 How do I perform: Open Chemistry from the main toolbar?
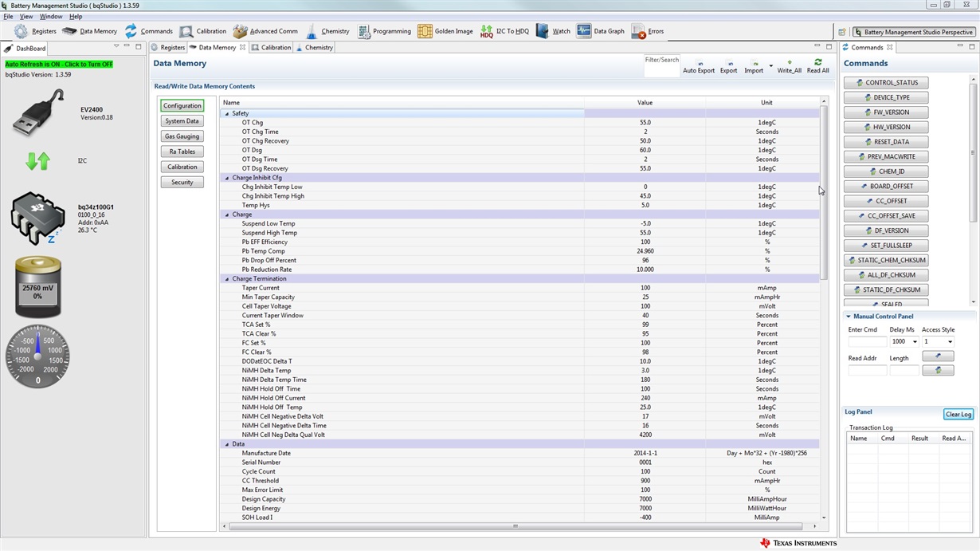pyautogui.click(x=327, y=31)
